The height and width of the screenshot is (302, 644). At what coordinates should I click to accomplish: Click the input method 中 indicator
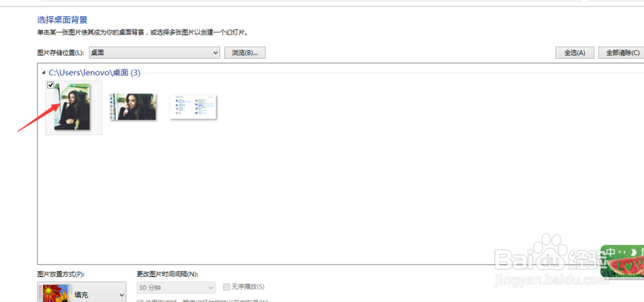point(611,252)
